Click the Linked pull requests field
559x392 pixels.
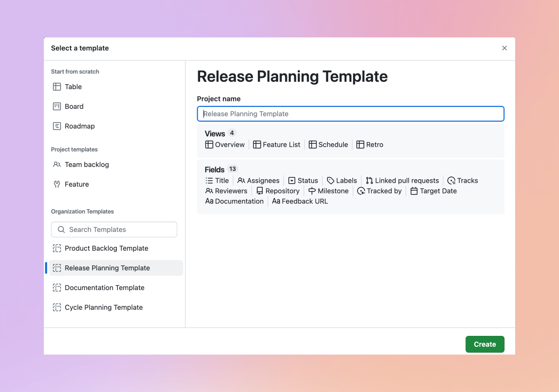click(402, 180)
